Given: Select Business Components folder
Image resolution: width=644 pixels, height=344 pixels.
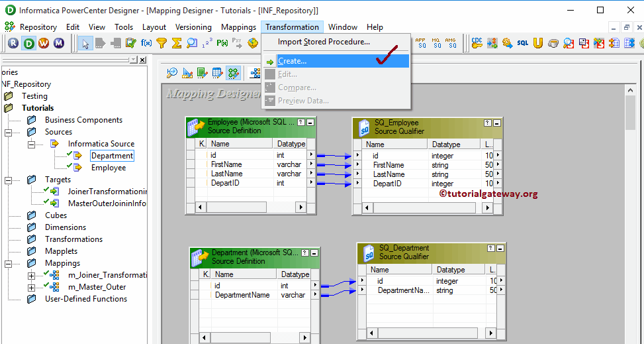Looking at the screenshot, I should [x=84, y=120].
